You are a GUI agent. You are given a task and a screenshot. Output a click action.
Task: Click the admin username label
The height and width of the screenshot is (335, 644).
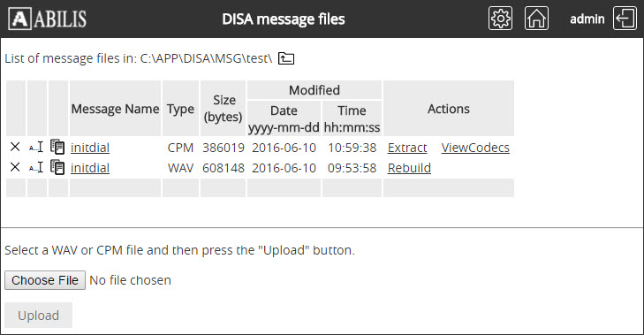tap(587, 19)
